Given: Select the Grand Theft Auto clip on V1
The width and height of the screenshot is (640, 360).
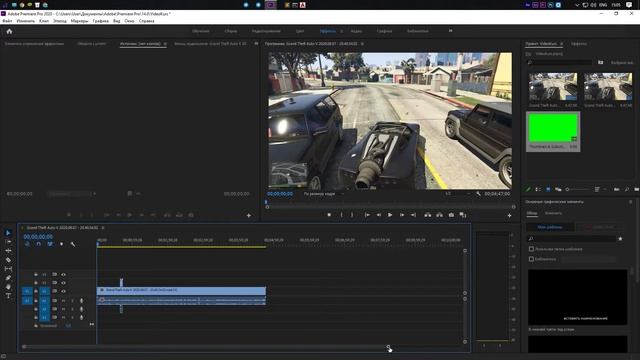Looking at the screenshot, I should tap(181, 290).
